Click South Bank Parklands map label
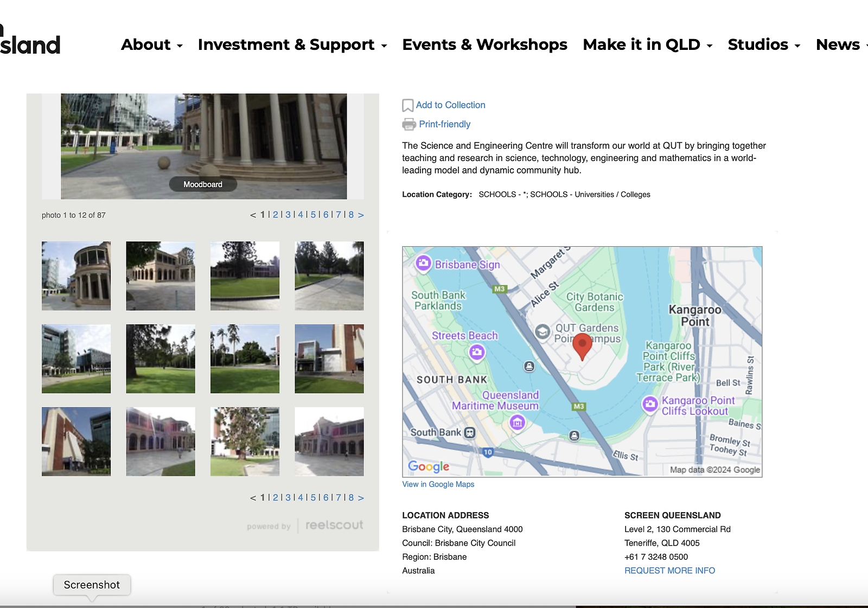Viewport: 868px width, 608px height. 438,300
